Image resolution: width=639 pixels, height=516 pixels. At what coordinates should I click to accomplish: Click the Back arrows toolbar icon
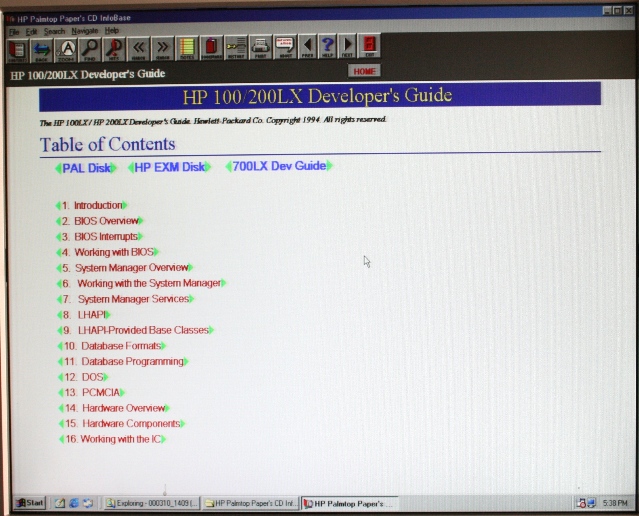(x=41, y=50)
